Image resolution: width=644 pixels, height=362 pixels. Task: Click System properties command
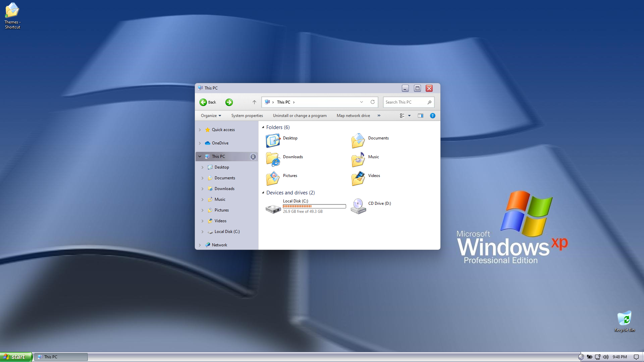click(x=247, y=116)
